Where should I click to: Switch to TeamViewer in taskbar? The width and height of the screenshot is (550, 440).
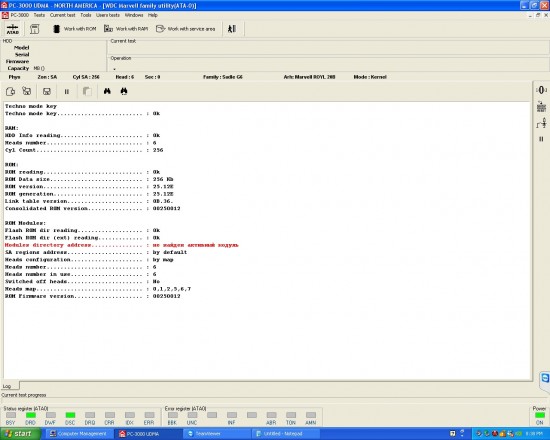[x=217, y=434]
